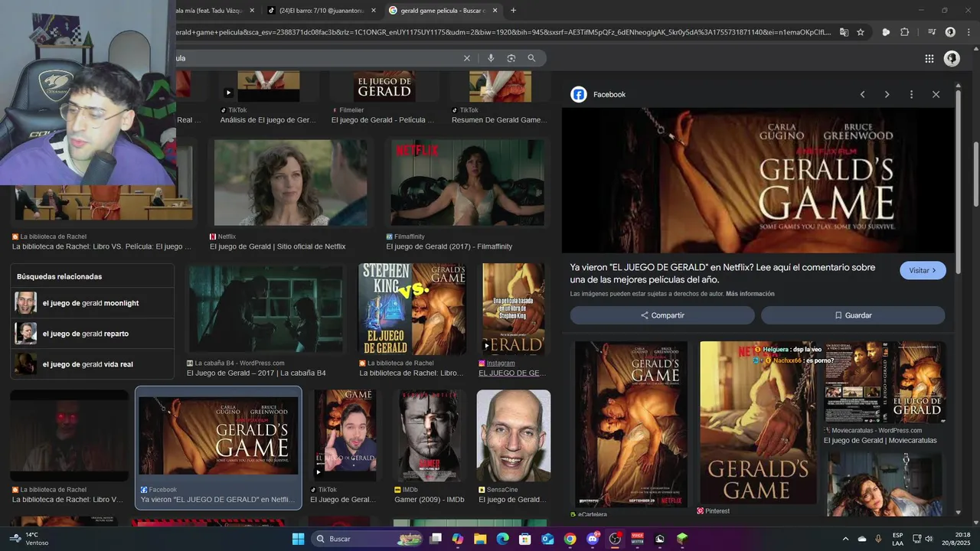
Task: Clear the Google search box text
Action: (x=467, y=58)
